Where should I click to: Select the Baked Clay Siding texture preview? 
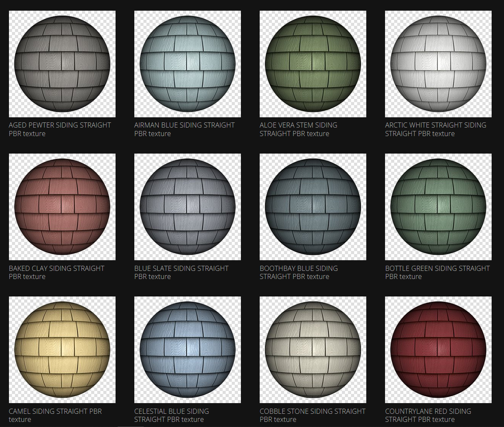[62, 207]
